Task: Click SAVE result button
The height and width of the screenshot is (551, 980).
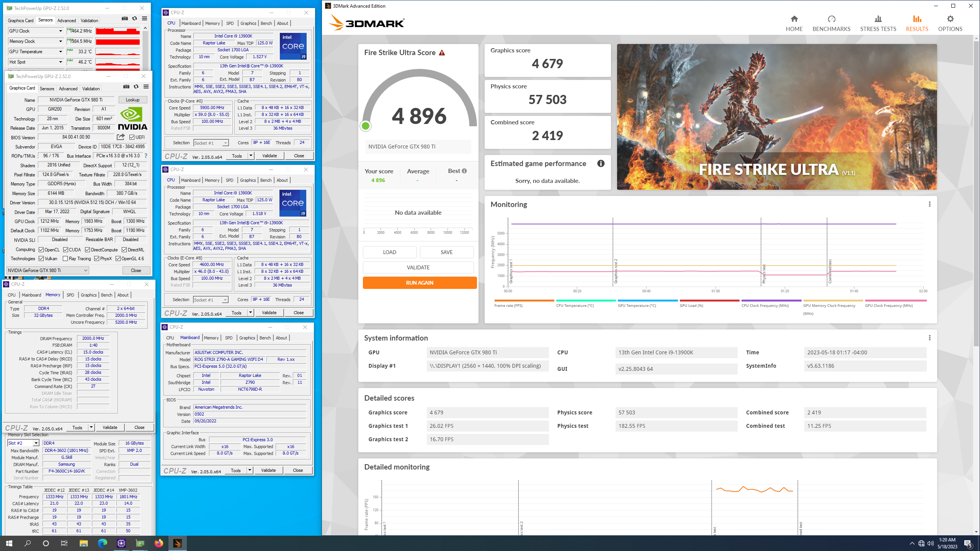Action: coord(446,252)
